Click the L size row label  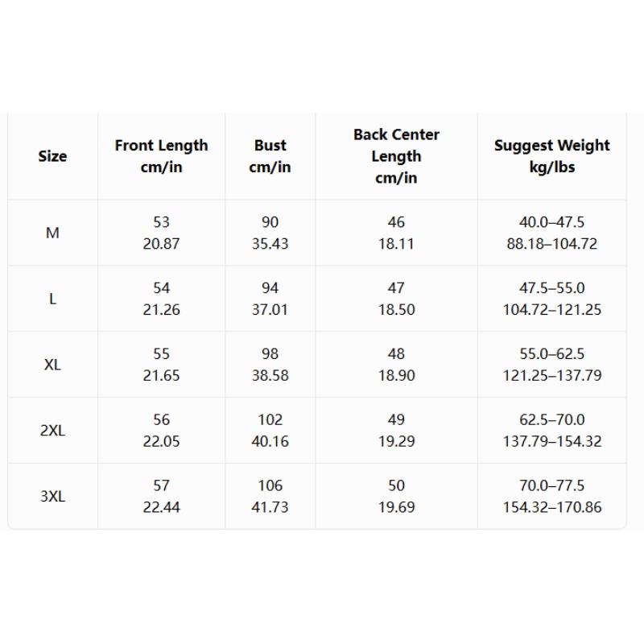(x=52, y=299)
